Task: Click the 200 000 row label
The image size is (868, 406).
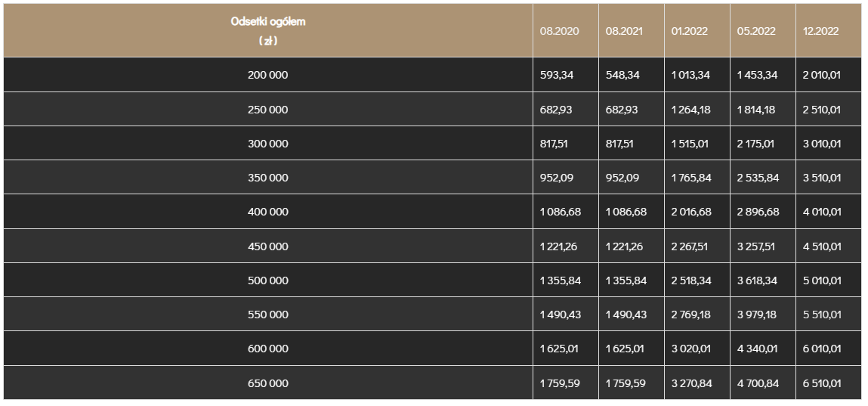Action: [268, 75]
